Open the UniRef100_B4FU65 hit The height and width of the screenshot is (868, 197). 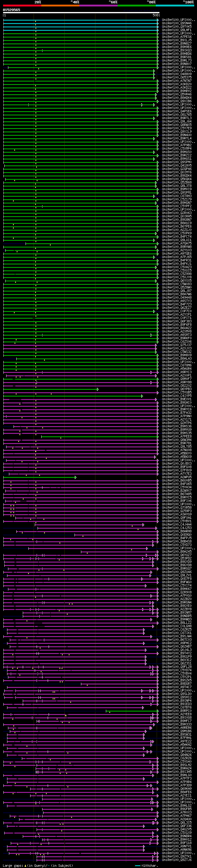pos(177,484)
